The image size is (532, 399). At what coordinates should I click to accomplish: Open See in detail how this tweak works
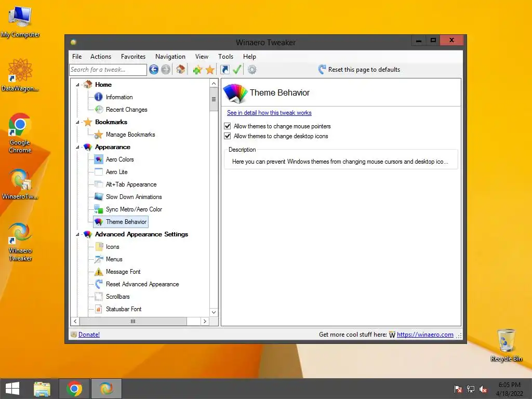click(x=269, y=113)
